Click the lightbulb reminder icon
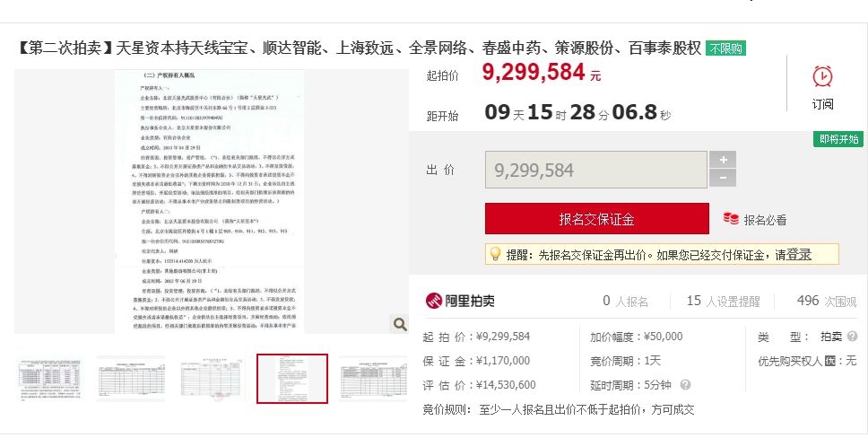This screenshot has height=438, width=868. click(496, 255)
